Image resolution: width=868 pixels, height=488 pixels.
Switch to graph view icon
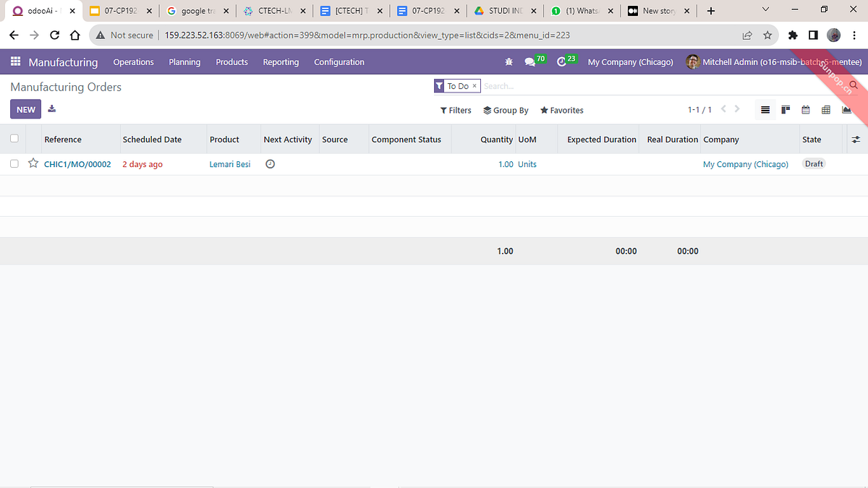click(x=846, y=110)
